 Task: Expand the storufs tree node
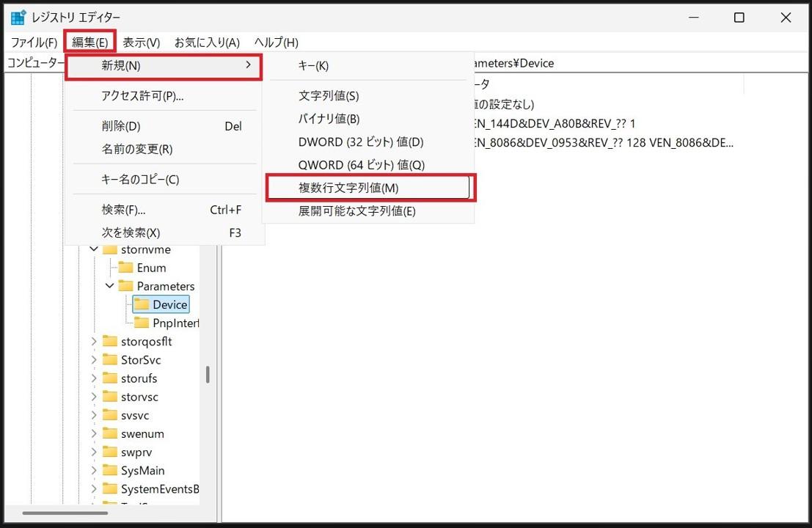pyautogui.click(x=94, y=378)
